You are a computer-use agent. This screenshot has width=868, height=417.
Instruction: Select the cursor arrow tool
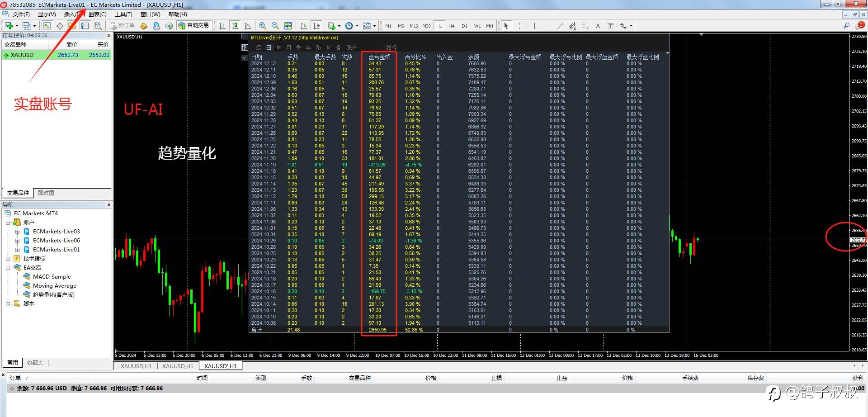(506, 26)
